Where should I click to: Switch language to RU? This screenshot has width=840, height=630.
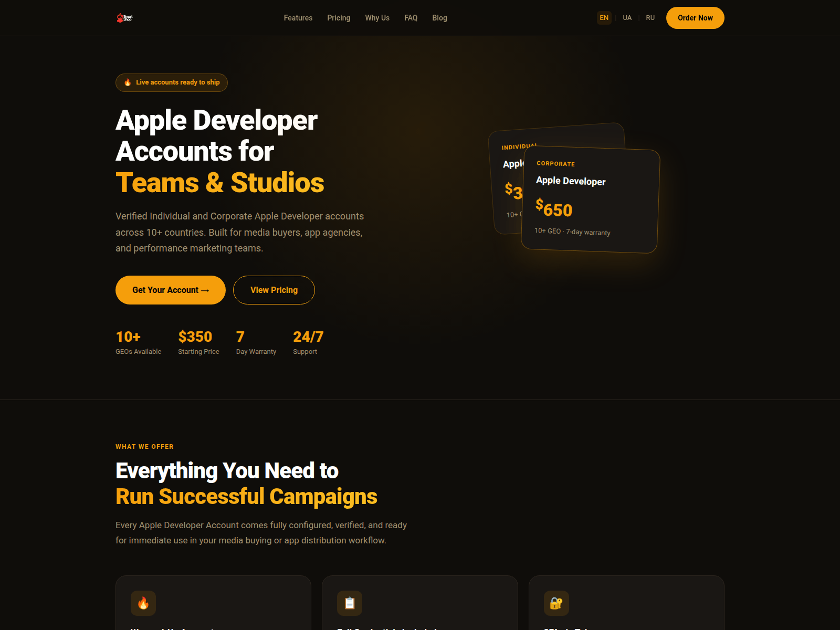[x=650, y=18]
